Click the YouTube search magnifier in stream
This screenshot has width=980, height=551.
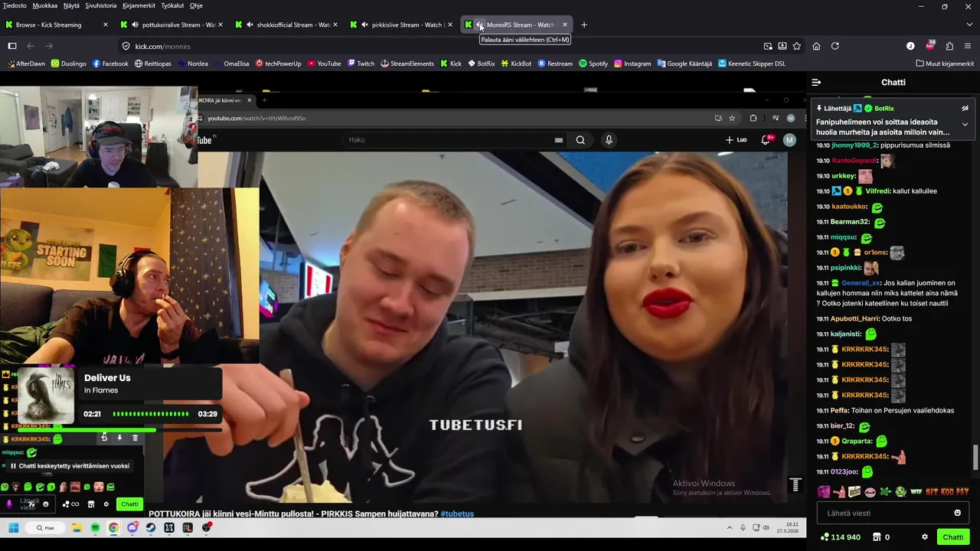coord(580,140)
